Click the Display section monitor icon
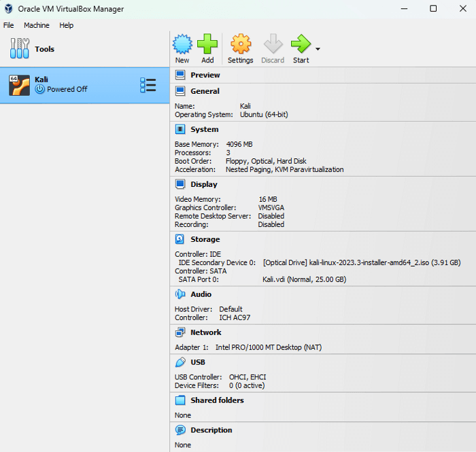476x452 pixels. tap(180, 184)
